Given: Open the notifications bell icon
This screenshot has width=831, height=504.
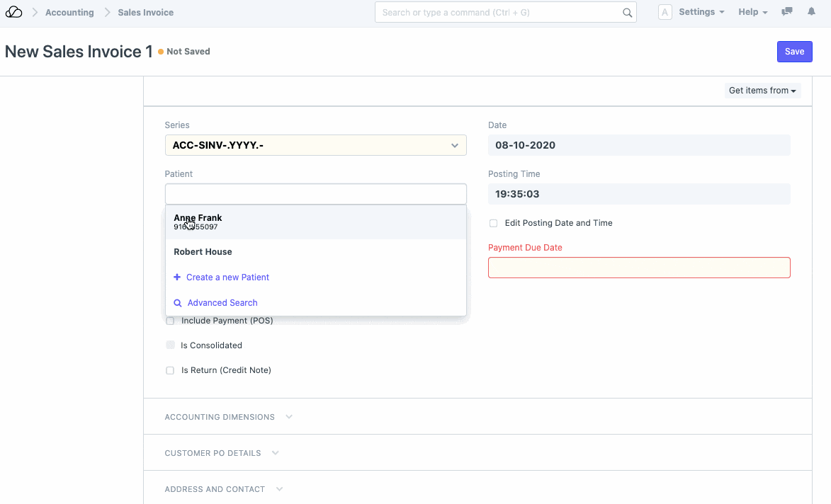Looking at the screenshot, I should [811, 12].
